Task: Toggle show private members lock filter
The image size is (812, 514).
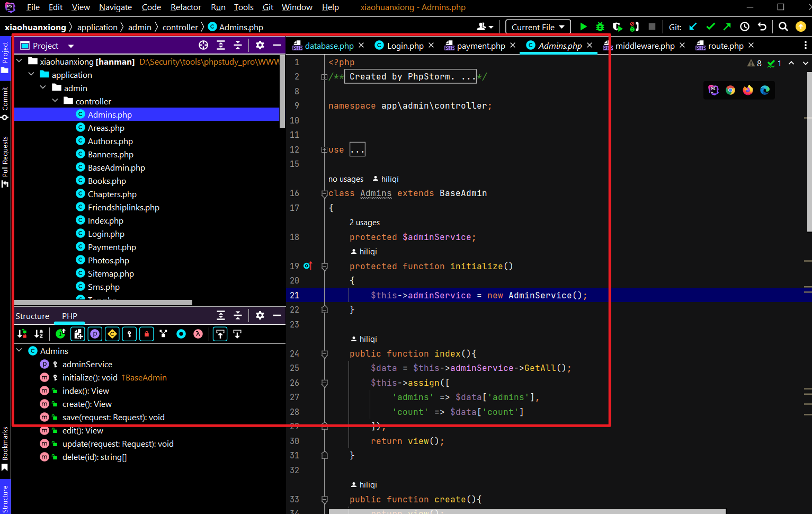Action: click(x=147, y=334)
